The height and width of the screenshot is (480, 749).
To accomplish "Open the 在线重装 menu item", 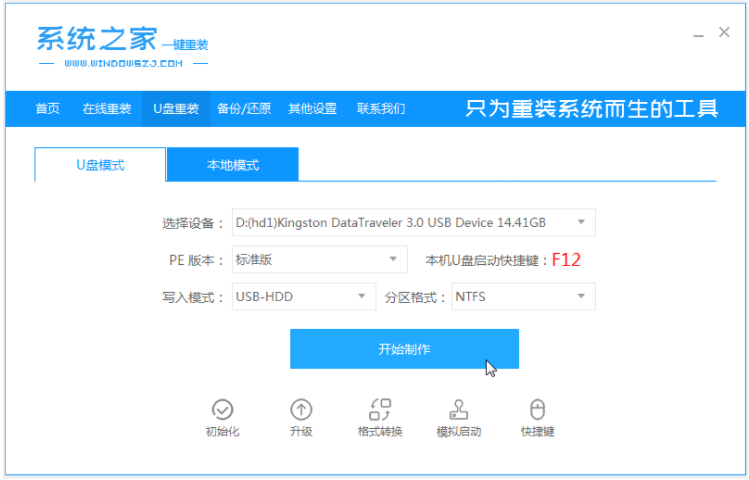I will pyautogui.click(x=106, y=109).
